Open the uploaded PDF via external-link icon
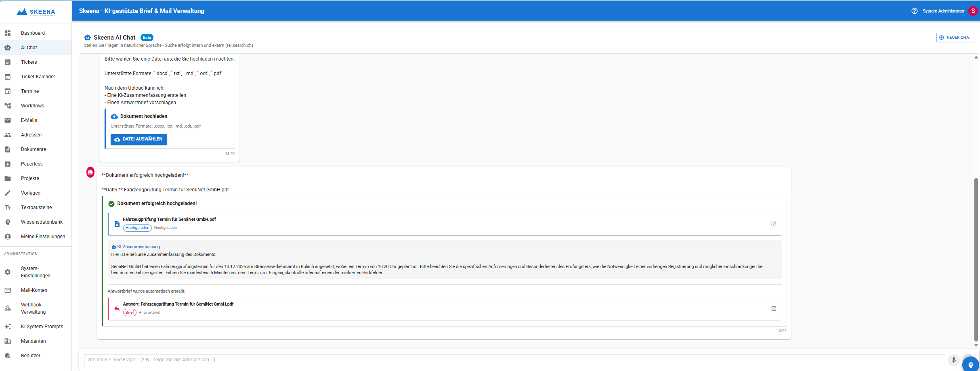The width and height of the screenshot is (980, 371). (x=774, y=224)
